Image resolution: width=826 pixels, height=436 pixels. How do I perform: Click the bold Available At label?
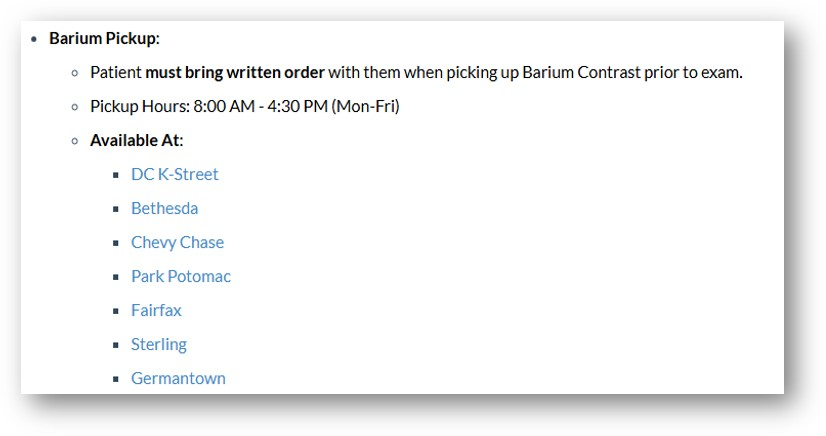[x=136, y=141]
